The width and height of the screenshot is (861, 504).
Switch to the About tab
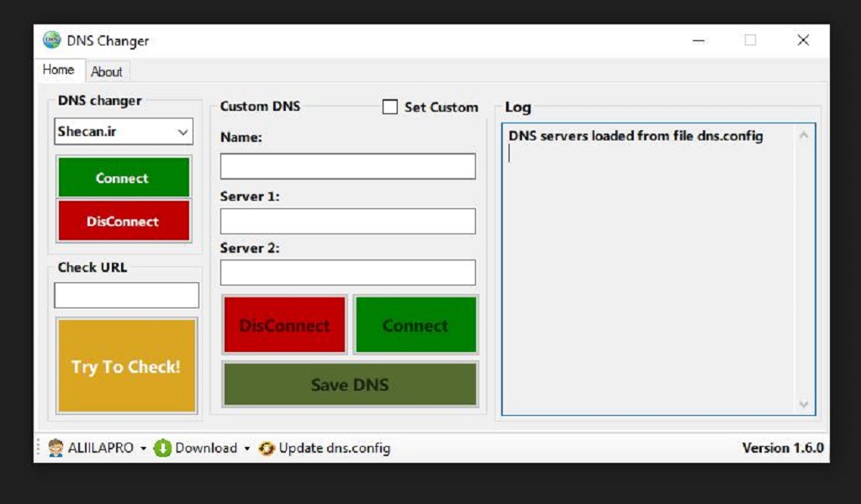click(107, 71)
